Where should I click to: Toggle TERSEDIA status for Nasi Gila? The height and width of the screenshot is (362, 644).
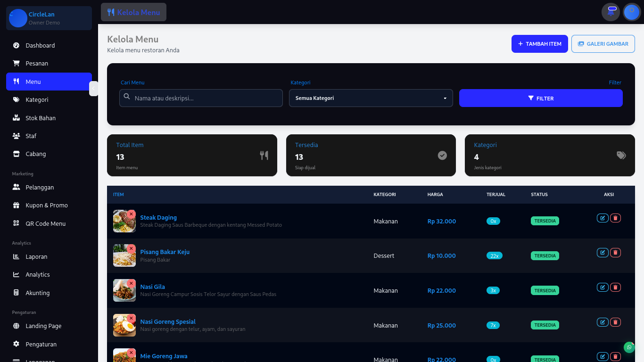(x=545, y=290)
